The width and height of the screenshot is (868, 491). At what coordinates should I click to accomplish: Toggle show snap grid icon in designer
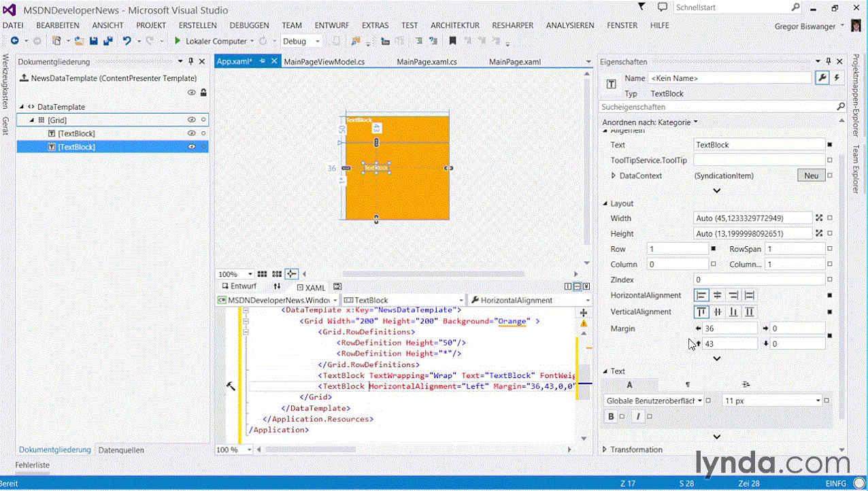(x=263, y=274)
